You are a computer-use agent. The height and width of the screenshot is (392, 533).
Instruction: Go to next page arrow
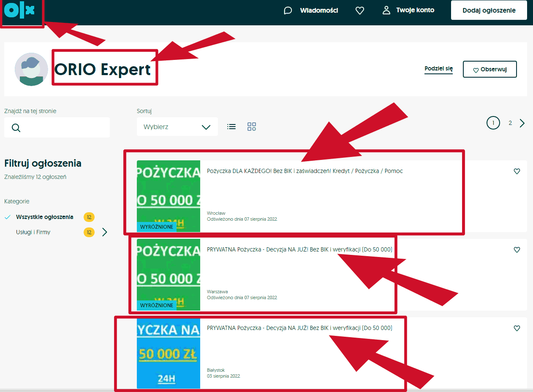522,123
